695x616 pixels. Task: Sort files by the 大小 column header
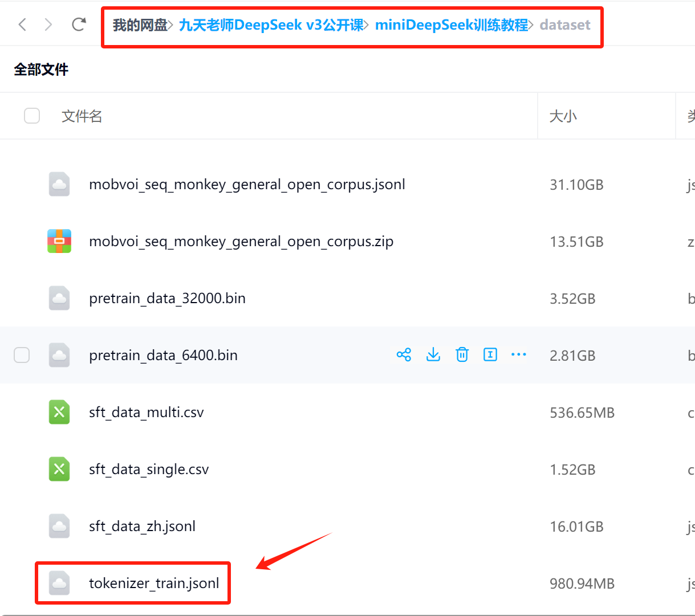[563, 116]
